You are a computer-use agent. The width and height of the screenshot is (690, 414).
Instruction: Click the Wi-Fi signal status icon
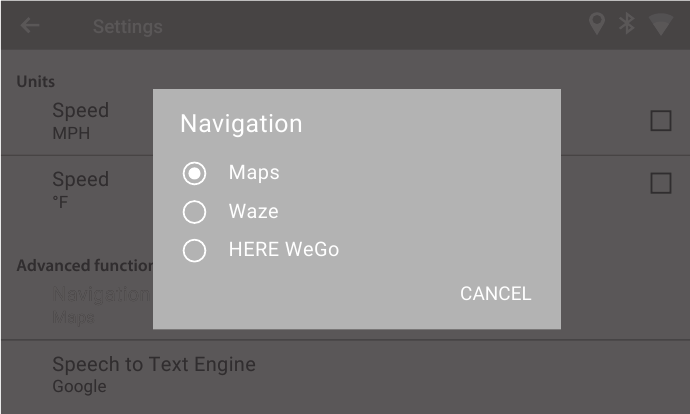(x=660, y=25)
